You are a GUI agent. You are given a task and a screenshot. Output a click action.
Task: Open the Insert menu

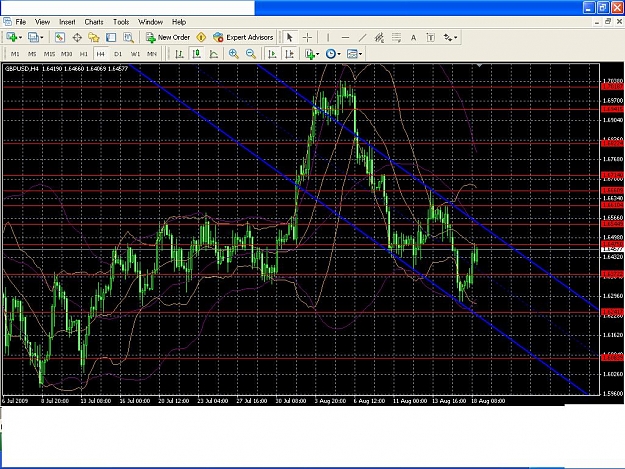point(67,22)
